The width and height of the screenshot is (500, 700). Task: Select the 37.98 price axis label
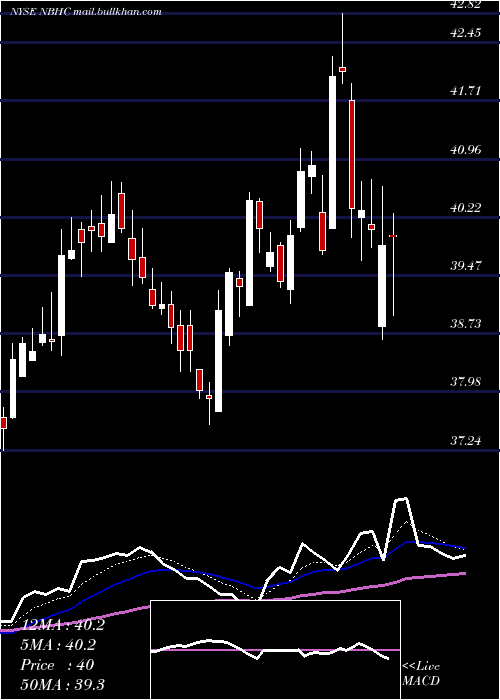click(x=466, y=382)
